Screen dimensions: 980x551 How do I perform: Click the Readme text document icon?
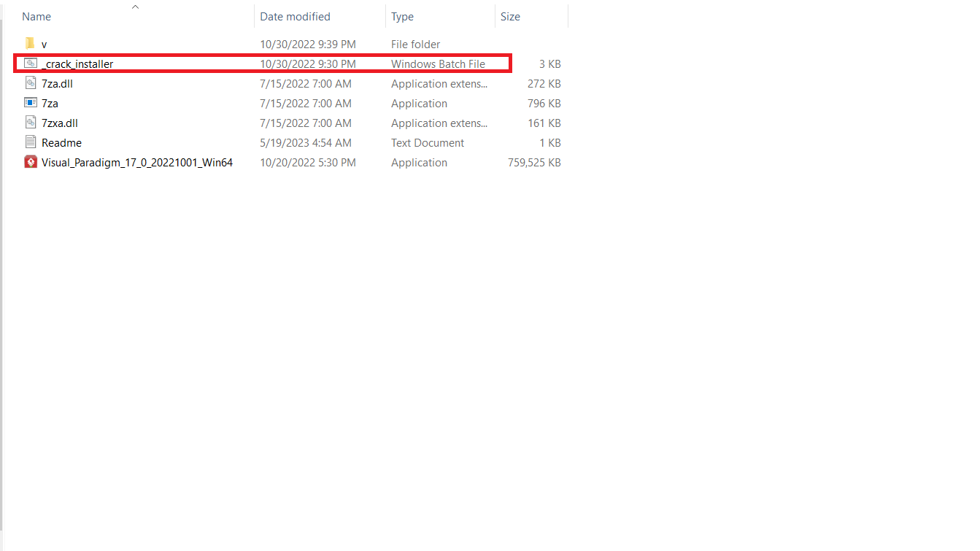click(x=30, y=142)
